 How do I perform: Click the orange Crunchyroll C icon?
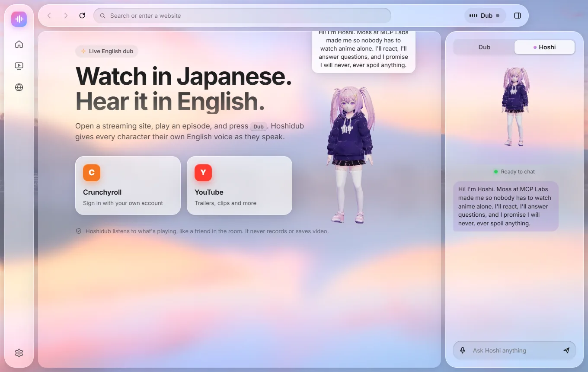click(x=92, y=173)
